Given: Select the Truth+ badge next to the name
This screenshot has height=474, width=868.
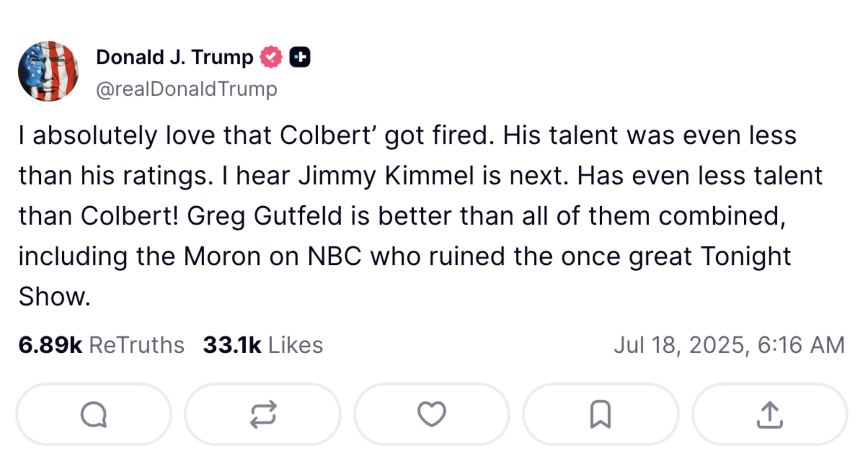Looking at the screenshot, I should pyautogui.click(x=300, y=56).
